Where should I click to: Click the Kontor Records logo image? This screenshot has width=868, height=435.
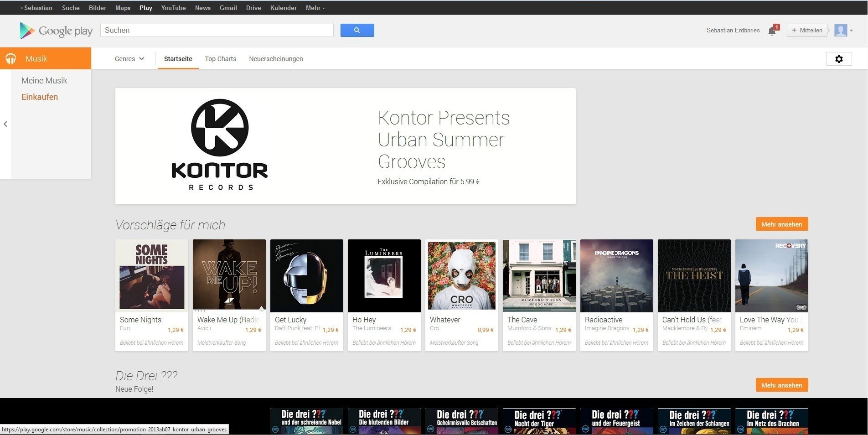coord(220,145)
